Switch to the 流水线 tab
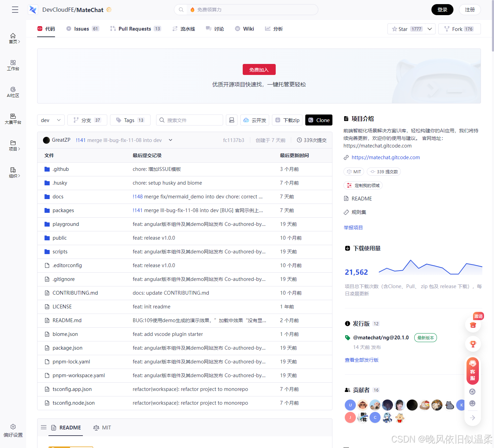 (184, 29)
